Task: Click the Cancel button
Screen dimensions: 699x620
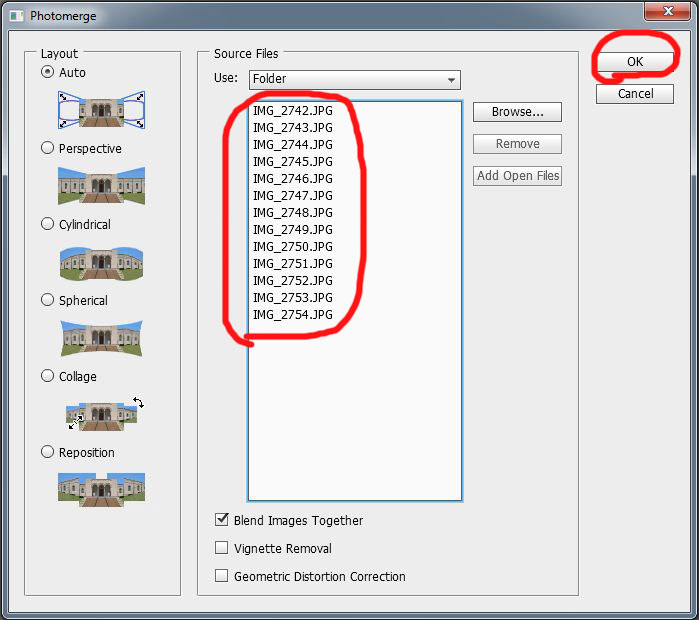Action: click(635, 94)
